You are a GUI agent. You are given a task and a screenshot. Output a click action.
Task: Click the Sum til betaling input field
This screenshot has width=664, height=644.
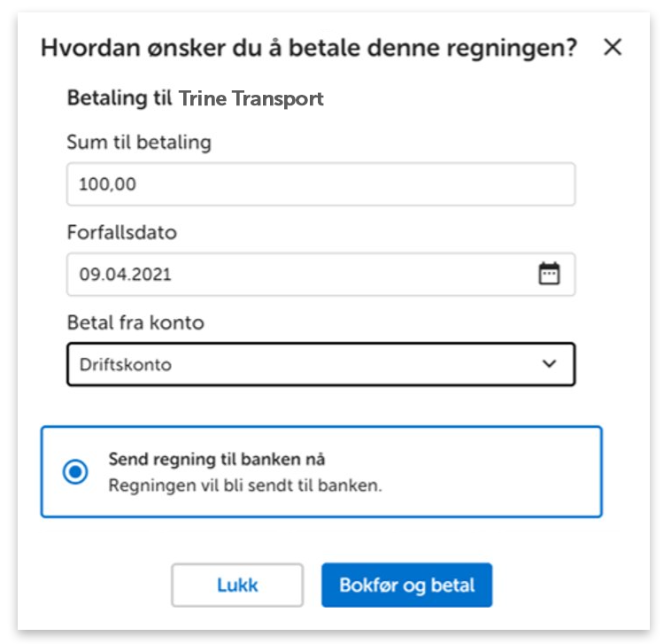tap(320, 184)
